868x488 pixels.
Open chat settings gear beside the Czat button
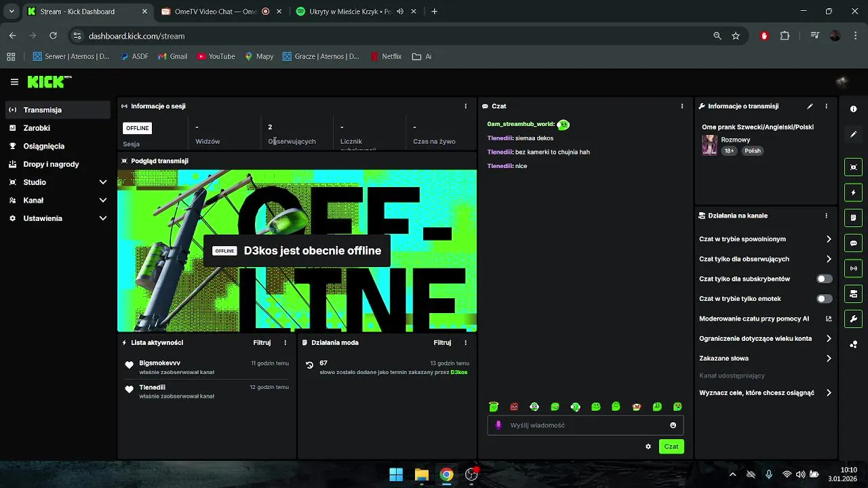[648, 447]
